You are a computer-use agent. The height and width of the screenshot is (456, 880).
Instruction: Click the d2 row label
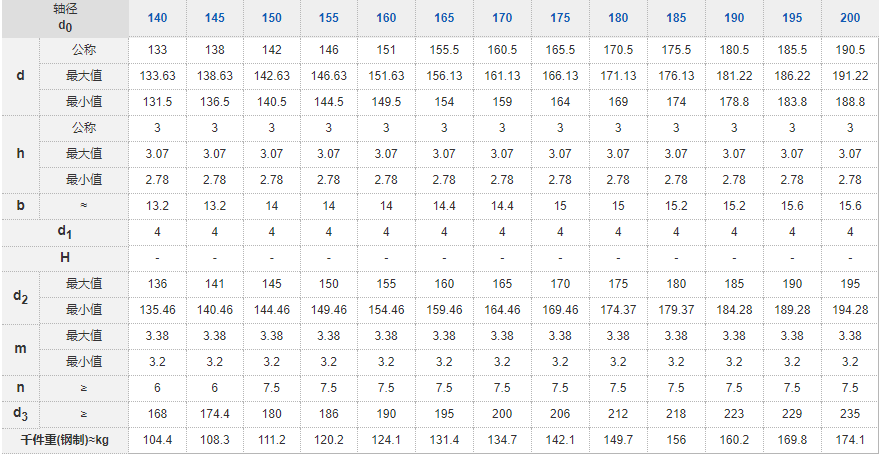21,296
